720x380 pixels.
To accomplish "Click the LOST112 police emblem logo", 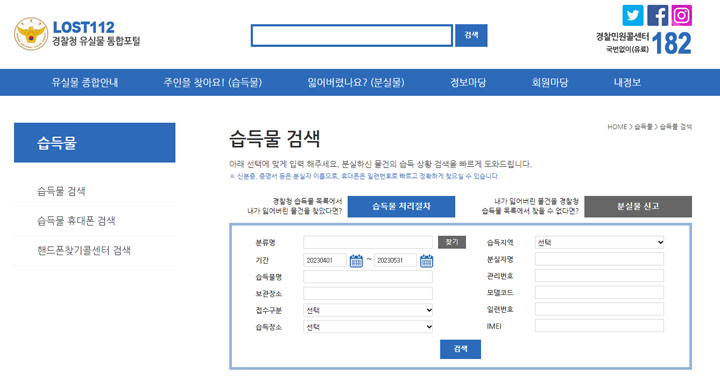I will click(x=31, y=34).
